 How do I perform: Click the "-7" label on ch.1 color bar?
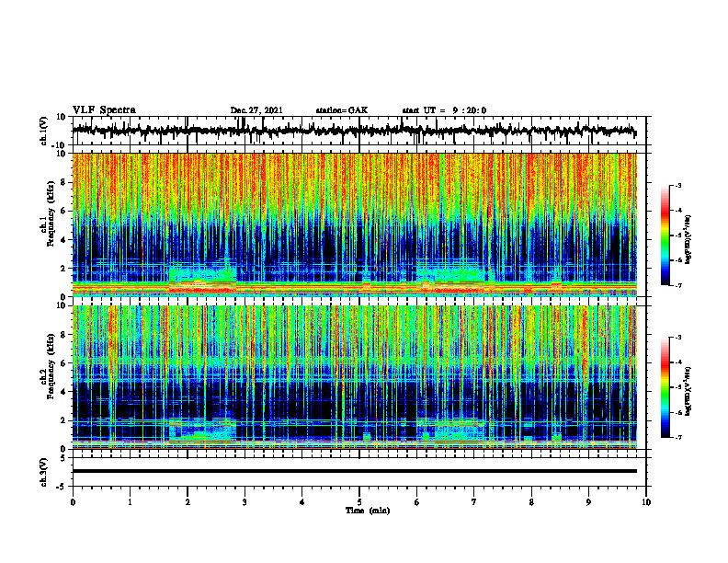[678, 285]
